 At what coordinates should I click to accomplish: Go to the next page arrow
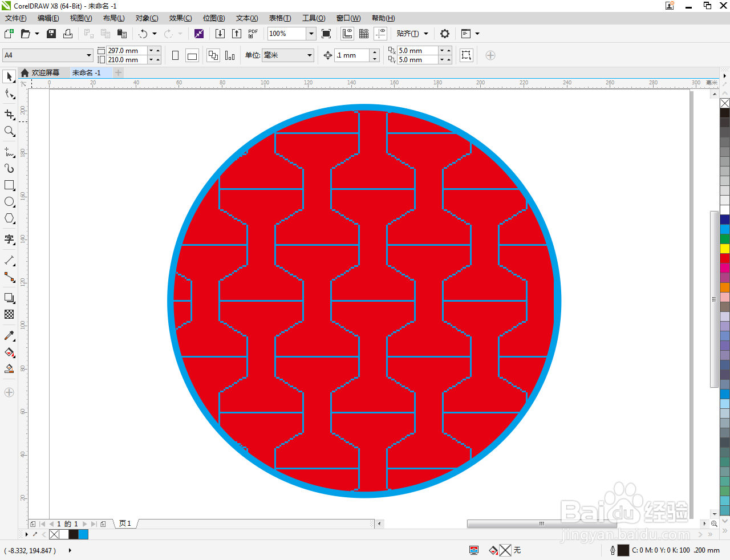point(85,524)
